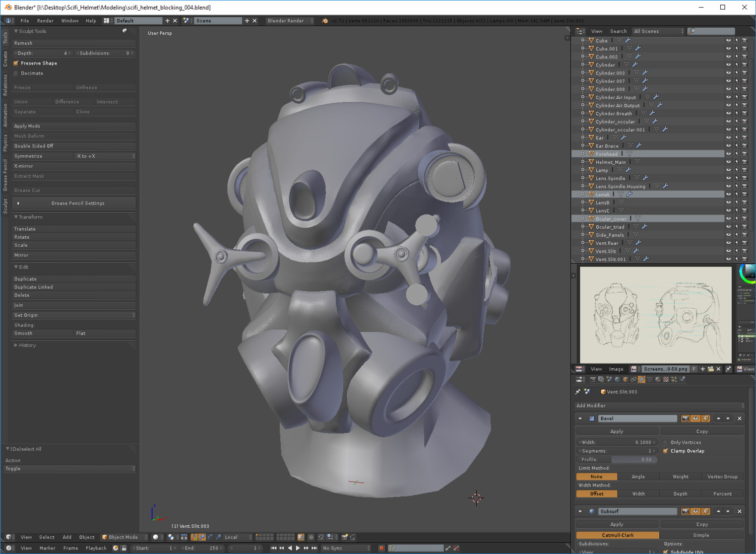Open the Object properties cube tab

coord(625,379)
